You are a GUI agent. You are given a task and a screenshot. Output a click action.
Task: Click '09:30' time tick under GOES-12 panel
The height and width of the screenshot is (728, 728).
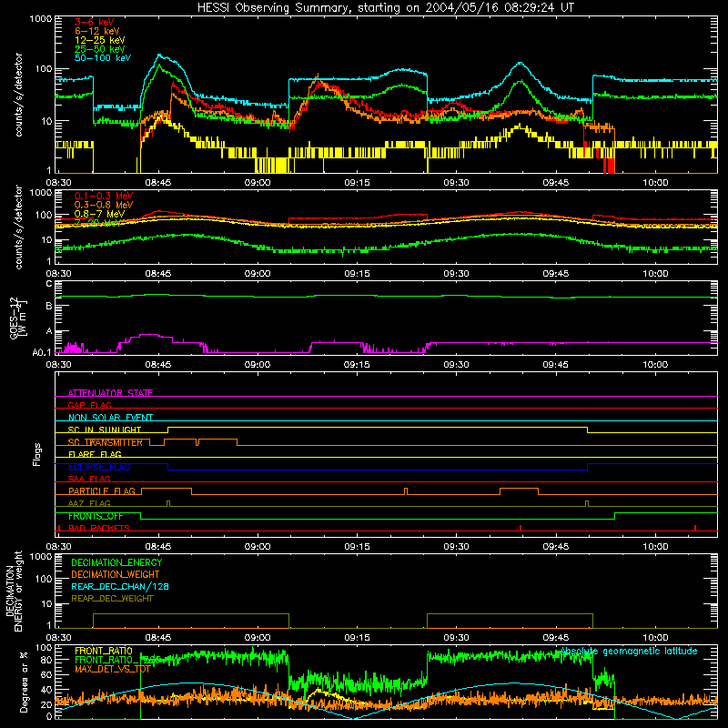click(x=457, y=365)
